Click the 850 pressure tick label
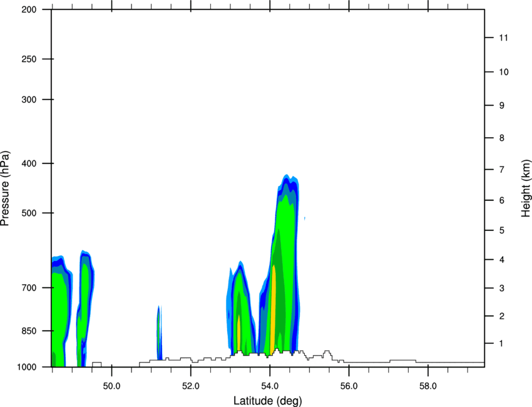Image resolution: width=532 pixels, height=407 pixels. (29, 331)
